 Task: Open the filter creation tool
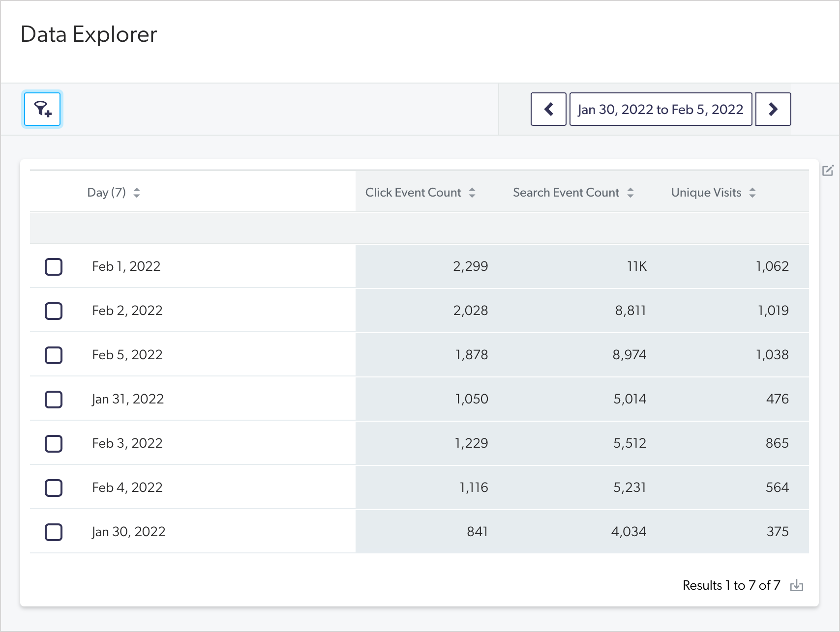pos(42,109)
